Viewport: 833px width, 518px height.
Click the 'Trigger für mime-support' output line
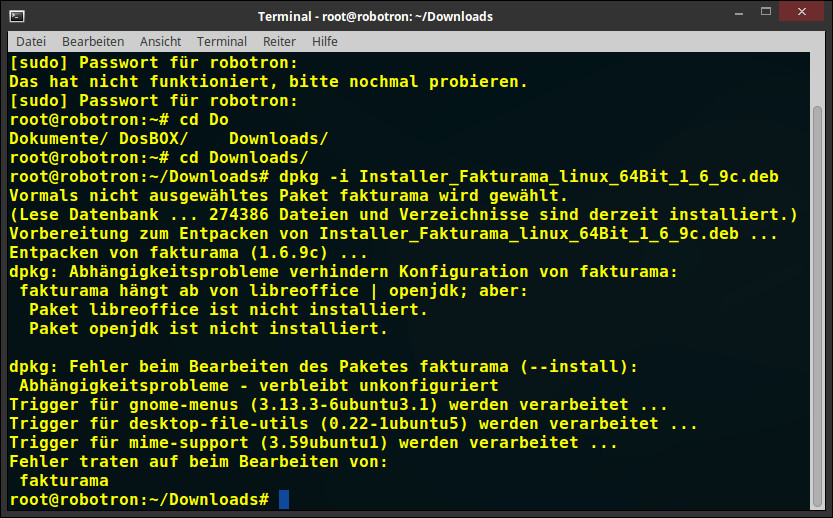point(313,443)
